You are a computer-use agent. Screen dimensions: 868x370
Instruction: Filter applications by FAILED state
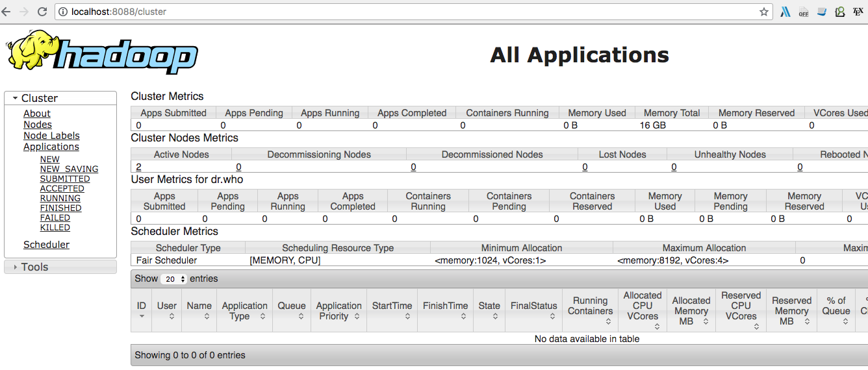coord(55,217)
